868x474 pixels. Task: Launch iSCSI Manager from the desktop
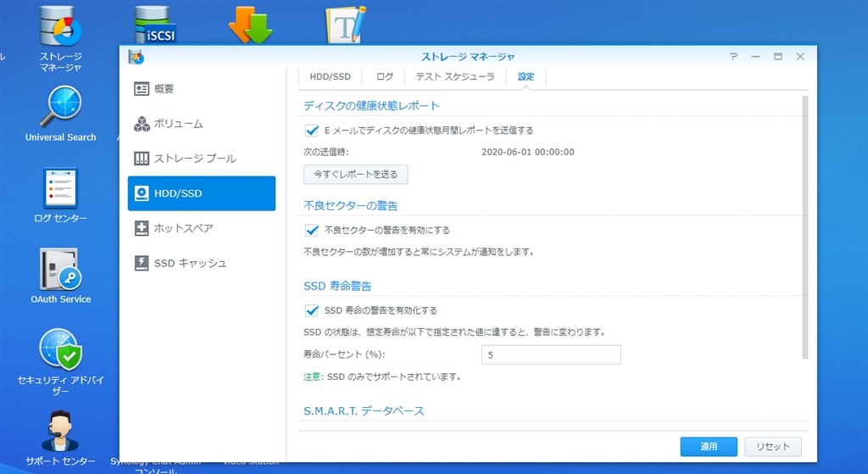[155, 25]
